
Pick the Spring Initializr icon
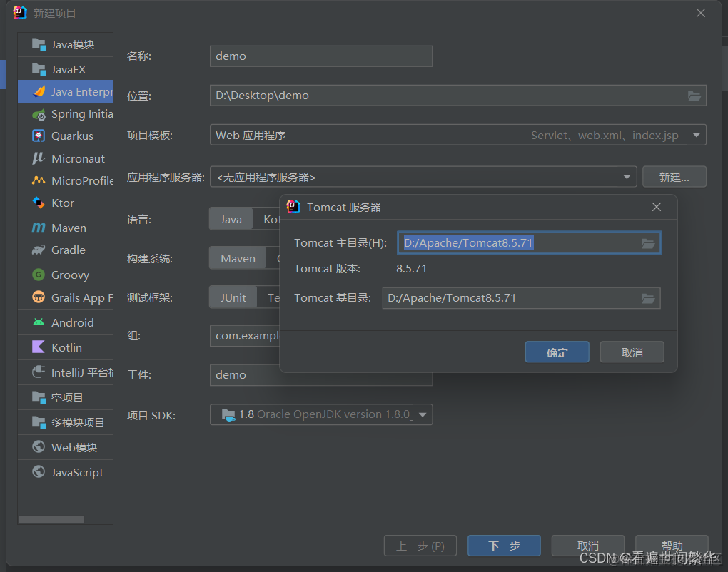click(x=39, y=114)
